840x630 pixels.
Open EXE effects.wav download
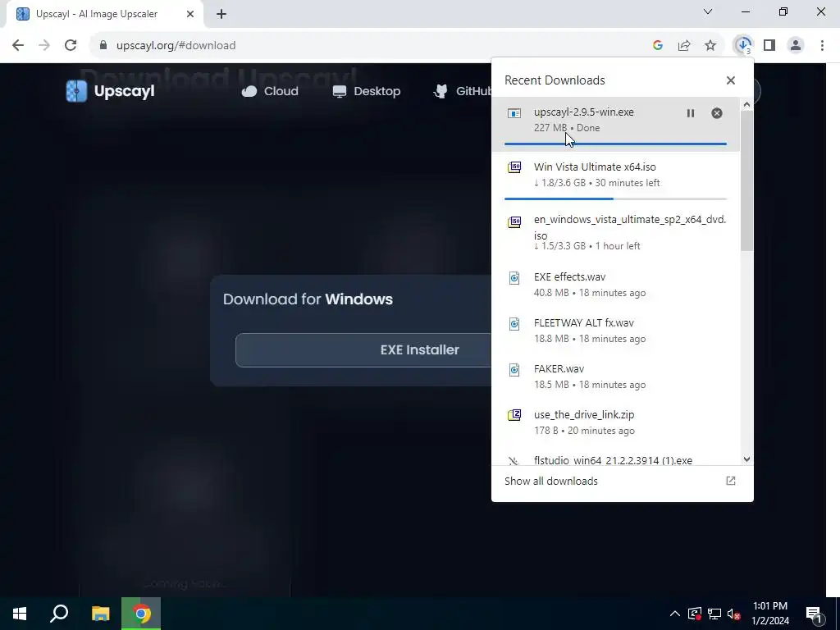[x=615, y=285]
